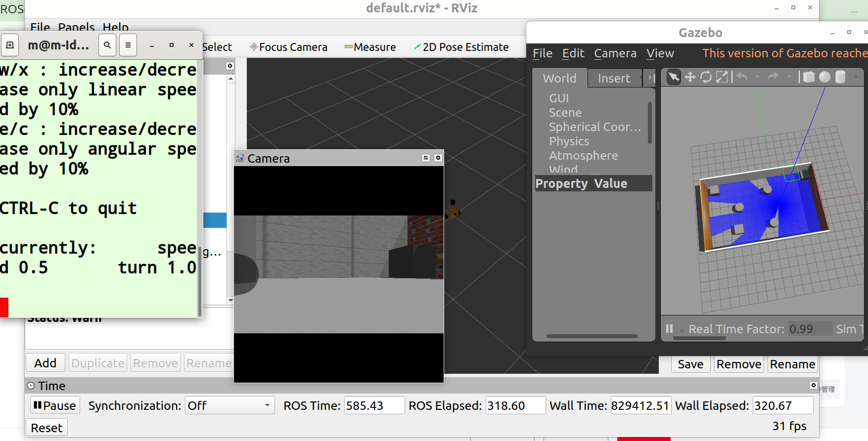The height and width of the screenshot is (441, 868).
Task: Click Remove button in Views panel
Action: (x=739, y=364)
